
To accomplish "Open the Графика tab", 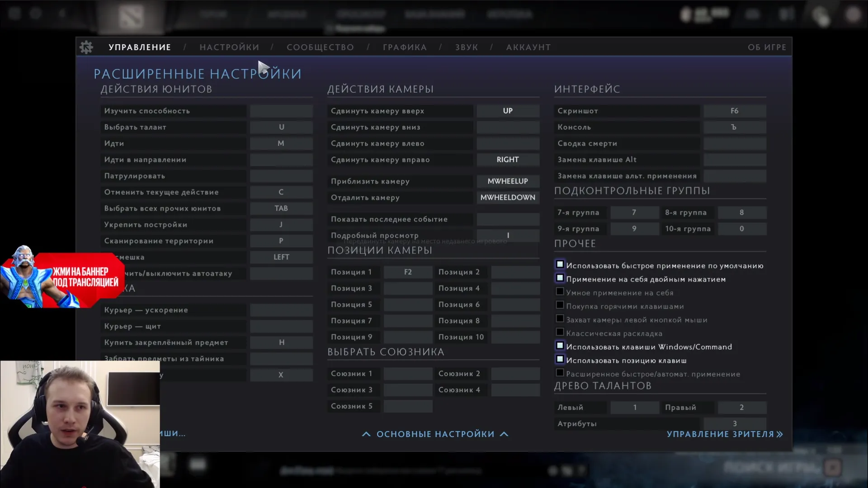I will 405,47.
